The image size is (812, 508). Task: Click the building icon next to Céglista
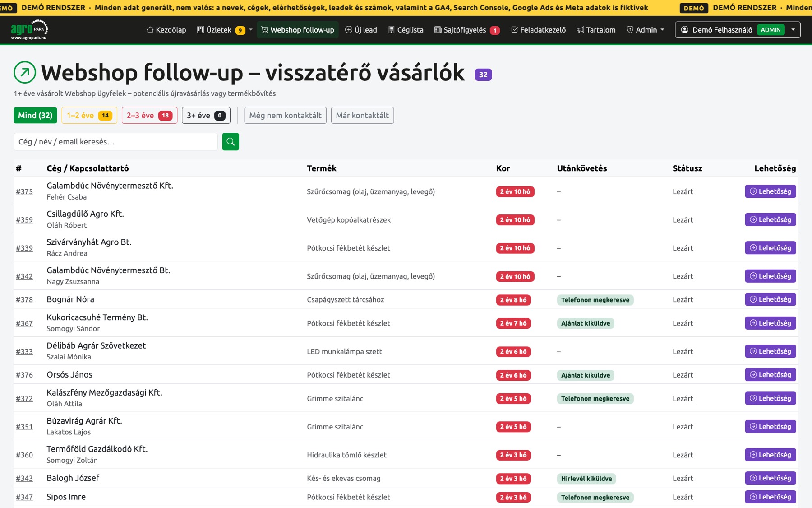coord(392,30)
